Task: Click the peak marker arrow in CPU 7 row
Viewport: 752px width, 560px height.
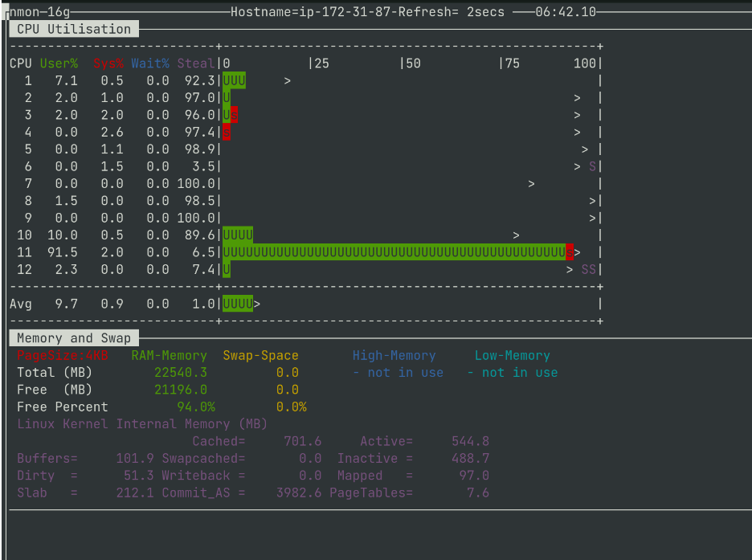Action: [532, 184]
